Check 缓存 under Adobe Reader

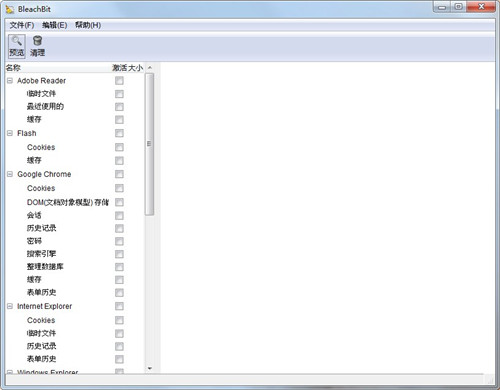(x=119, y=119)
